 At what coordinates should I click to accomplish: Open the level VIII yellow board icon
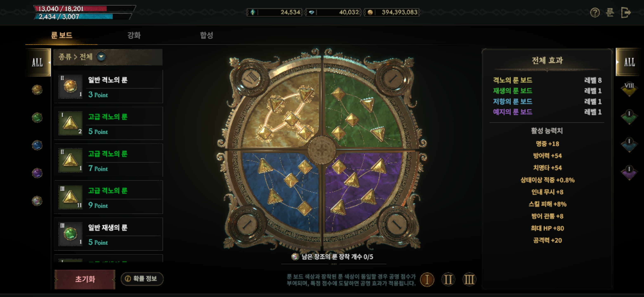pos(629,89)
